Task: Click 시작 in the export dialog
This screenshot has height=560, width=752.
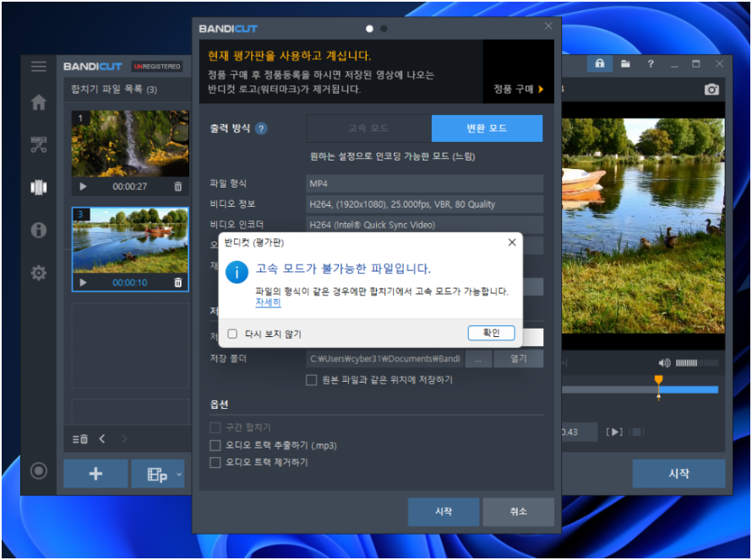Action: coord(444,512)
